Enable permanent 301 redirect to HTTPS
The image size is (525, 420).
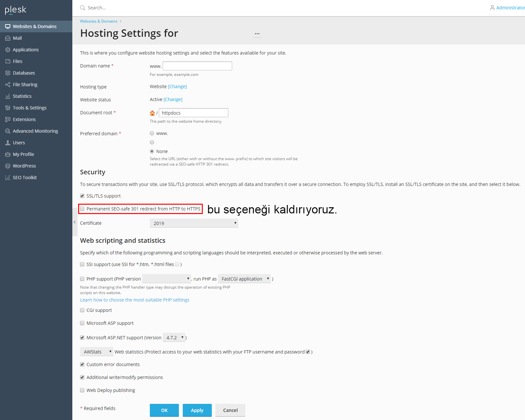(82, 209)
